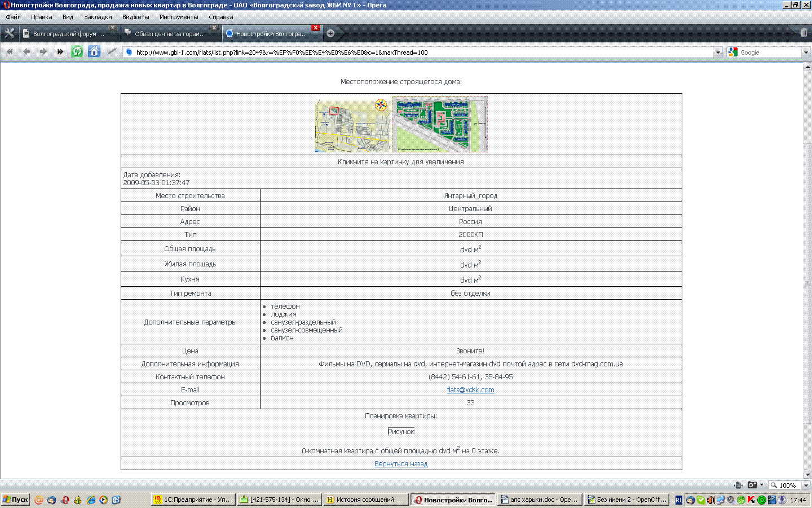Click the new tab plus button

(x=330, y=33)
